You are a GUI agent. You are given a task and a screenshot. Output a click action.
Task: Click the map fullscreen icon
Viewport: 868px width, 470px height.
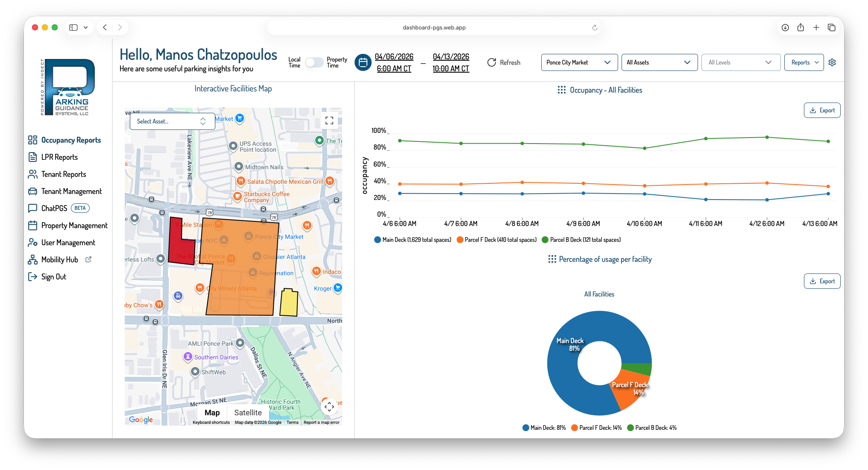pos(329,120)
